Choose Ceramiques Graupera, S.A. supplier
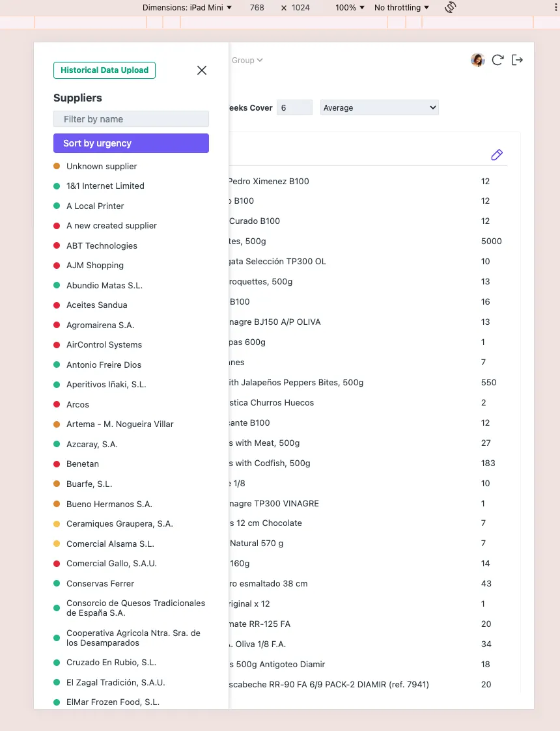 (x=119, y=524)
